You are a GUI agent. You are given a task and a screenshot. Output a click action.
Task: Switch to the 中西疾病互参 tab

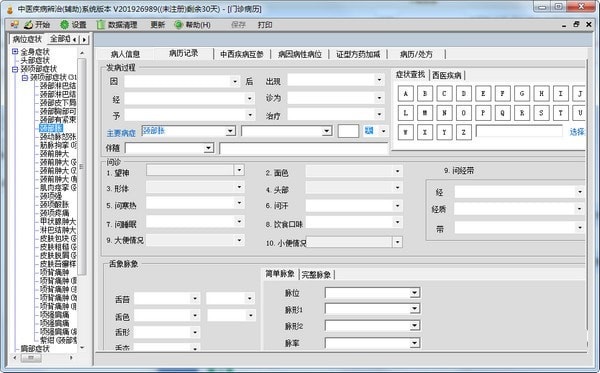[242, 54]
